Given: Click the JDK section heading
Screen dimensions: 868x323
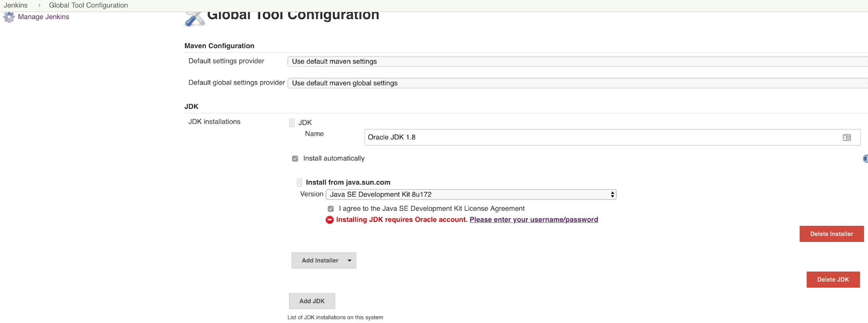Looking at the screenshot, I should click(x=191, y=107).
